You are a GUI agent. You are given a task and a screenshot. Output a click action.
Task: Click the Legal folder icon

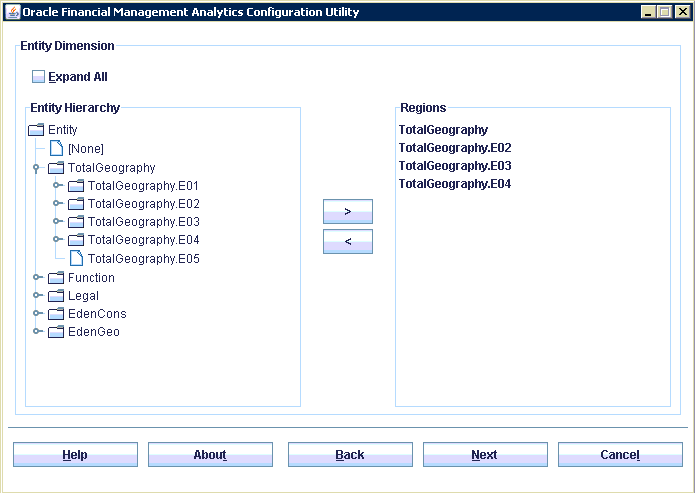click(x=56, y=296)
